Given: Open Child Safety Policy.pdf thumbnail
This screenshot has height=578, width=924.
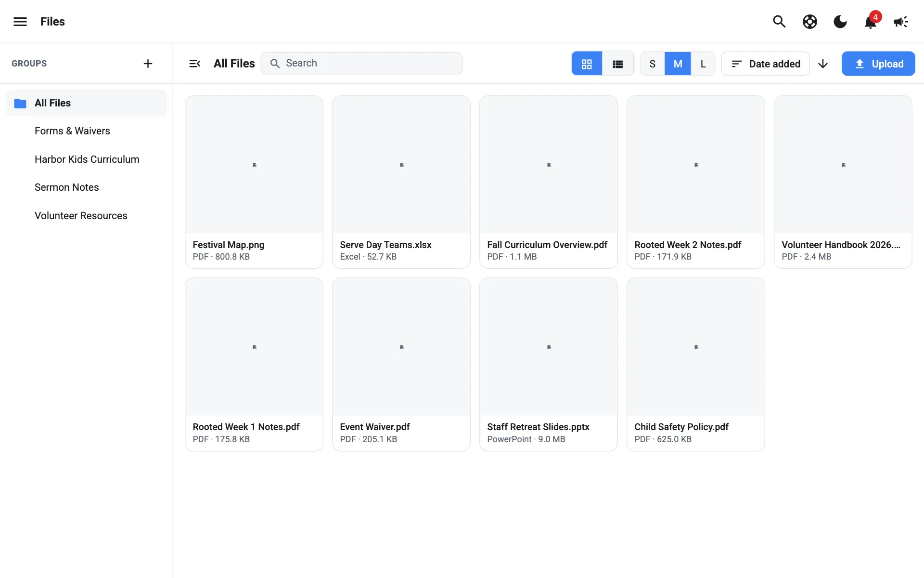Looking at the screenshot, I should [x=696, y=347].
